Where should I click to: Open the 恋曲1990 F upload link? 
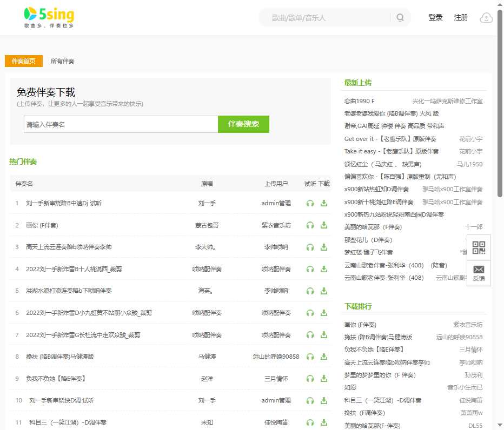point(359,100)
